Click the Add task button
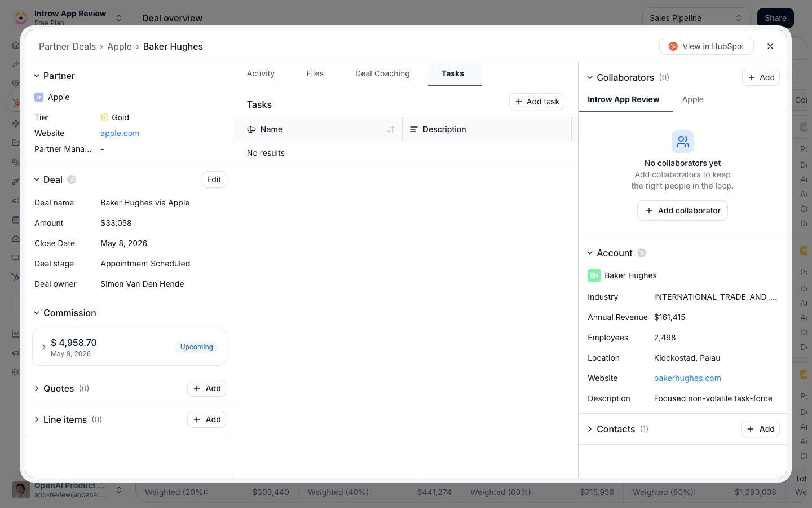The width and height of the screenshot is (812, 508). coord(537,102)
